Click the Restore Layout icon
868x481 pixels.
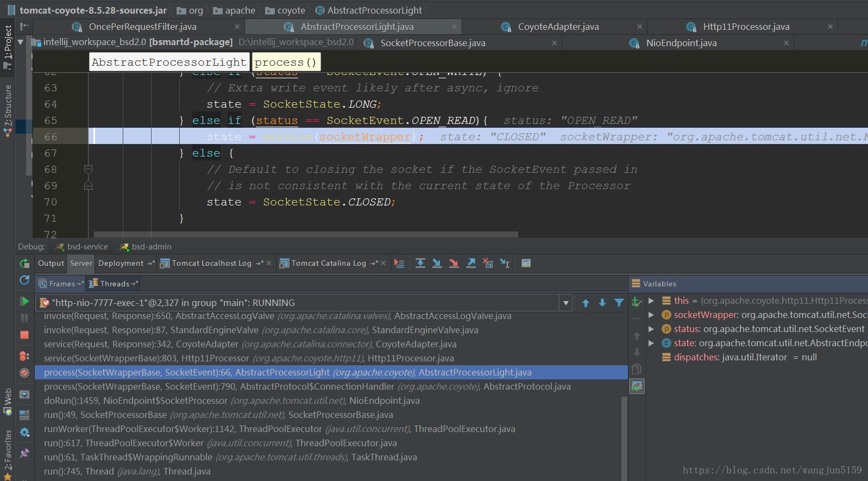point(24,415)
